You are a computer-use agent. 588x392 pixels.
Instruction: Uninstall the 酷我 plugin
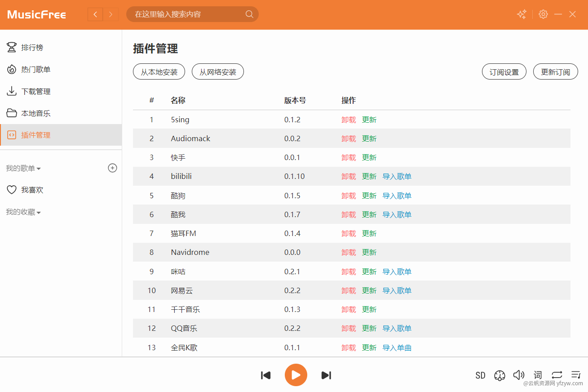pos(349,214)
